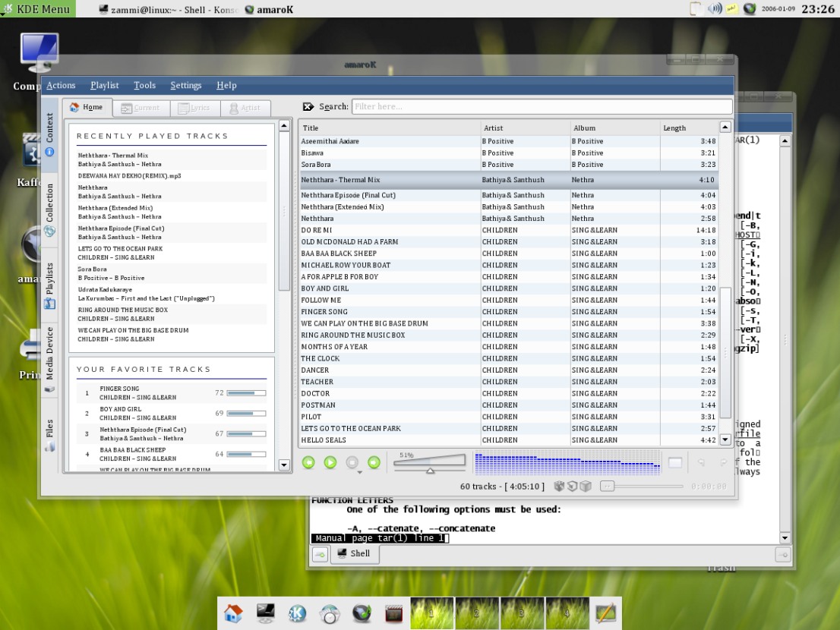
Task: Click the green Play button
Action: tap(330, 462)
